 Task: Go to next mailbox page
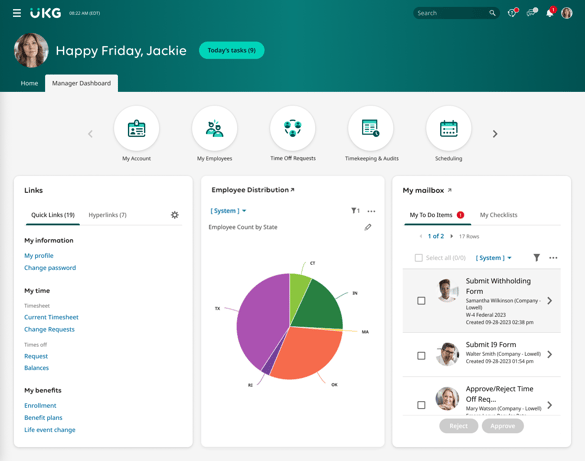coord(451,236)
